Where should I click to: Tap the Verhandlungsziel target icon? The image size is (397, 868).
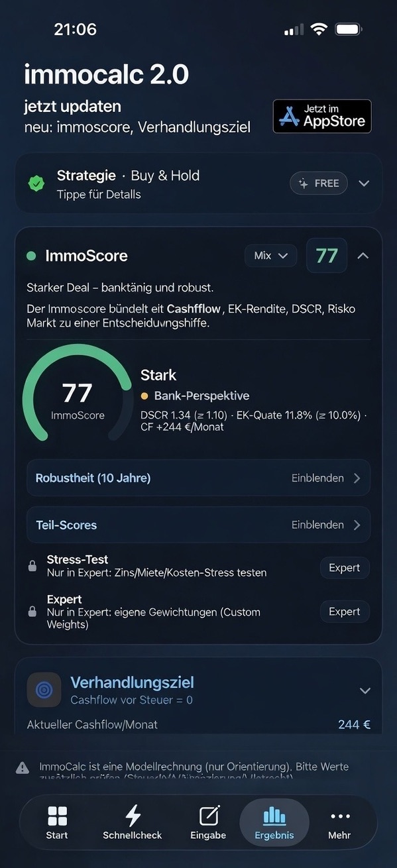(44, 690)
